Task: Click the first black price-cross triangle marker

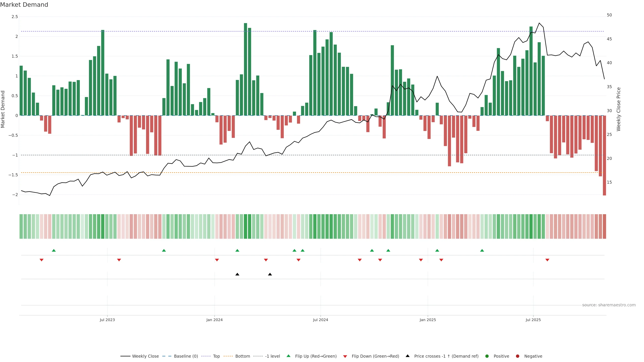Action: (x=237, y=274)
